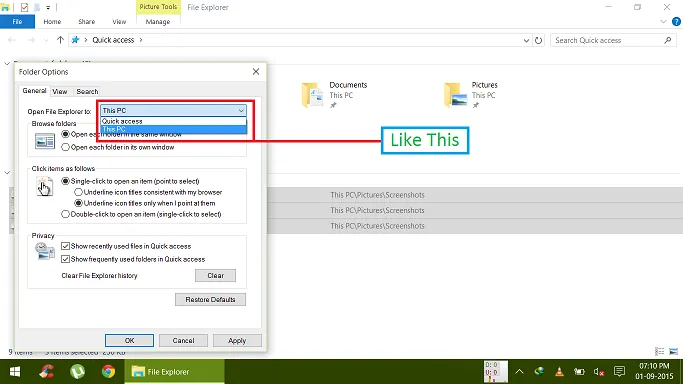The width and height of the screenshot is (683, 384).
Task: Click the Restore Defaults button
Action: pos(210,300)
